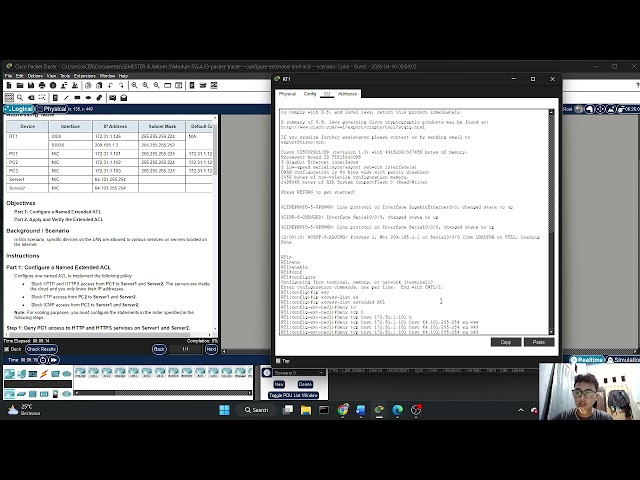
Task: Click the Paste button in CLI
Action: tap(539, 342)
